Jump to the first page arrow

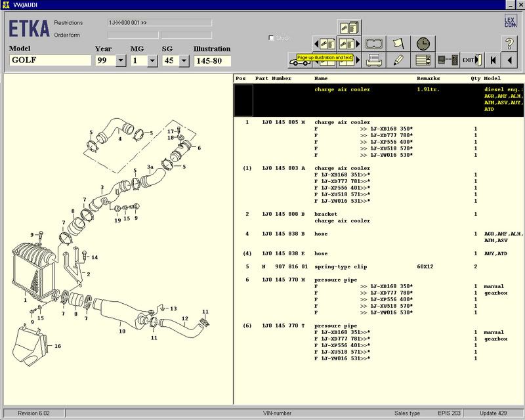click(x=493, y=60)
